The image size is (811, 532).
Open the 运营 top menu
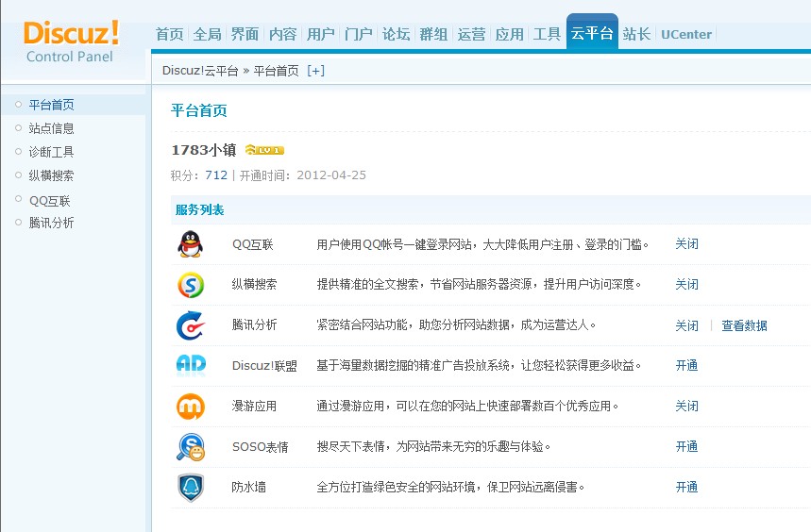pos(471,35)
